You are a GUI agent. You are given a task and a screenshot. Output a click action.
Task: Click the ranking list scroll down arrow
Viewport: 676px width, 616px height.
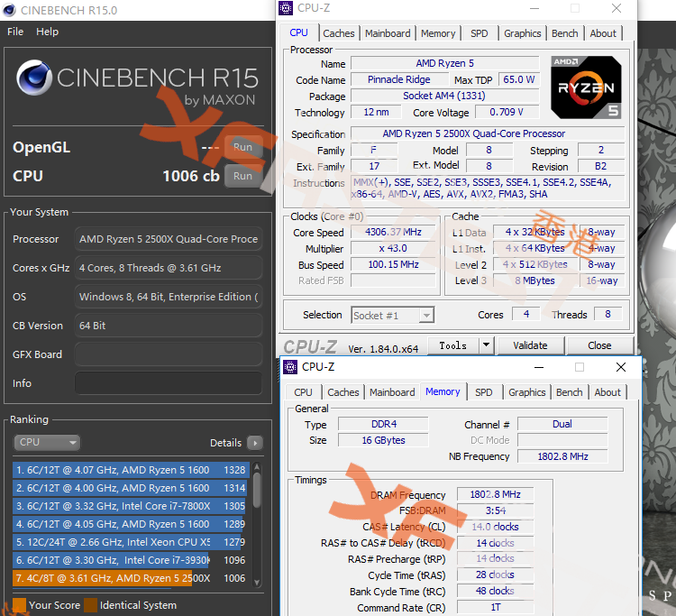[x=257, y=583]
